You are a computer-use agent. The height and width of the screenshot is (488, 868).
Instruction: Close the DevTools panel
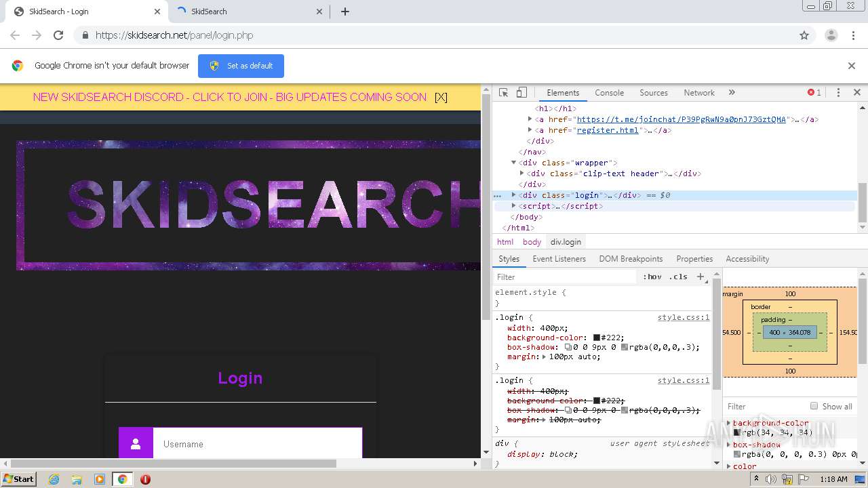pyautogui.click(x=856, y=93)
